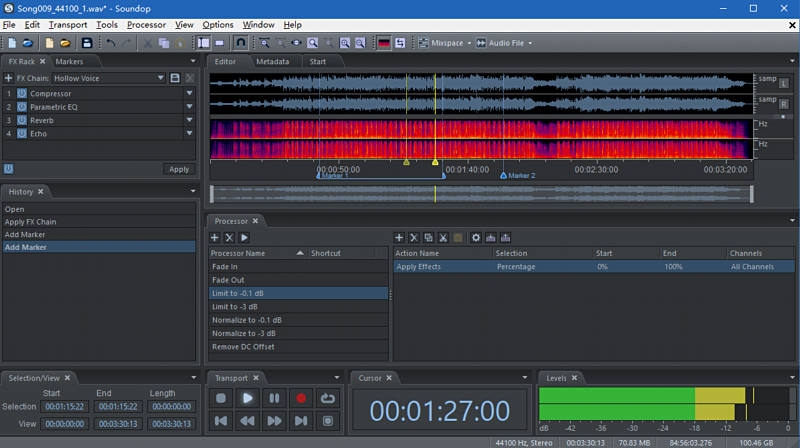Stop playback in Transport panel
800x448 pixels.
221,399
